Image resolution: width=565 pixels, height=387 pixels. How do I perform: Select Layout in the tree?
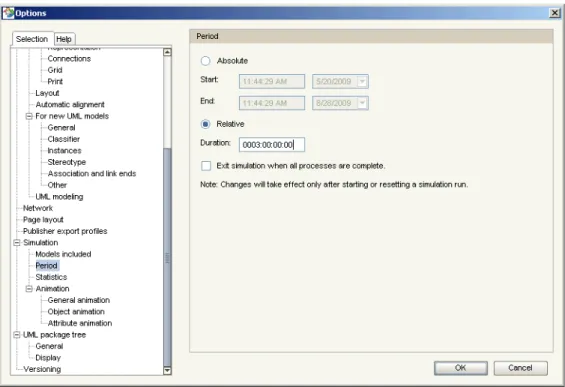(47, 93)
